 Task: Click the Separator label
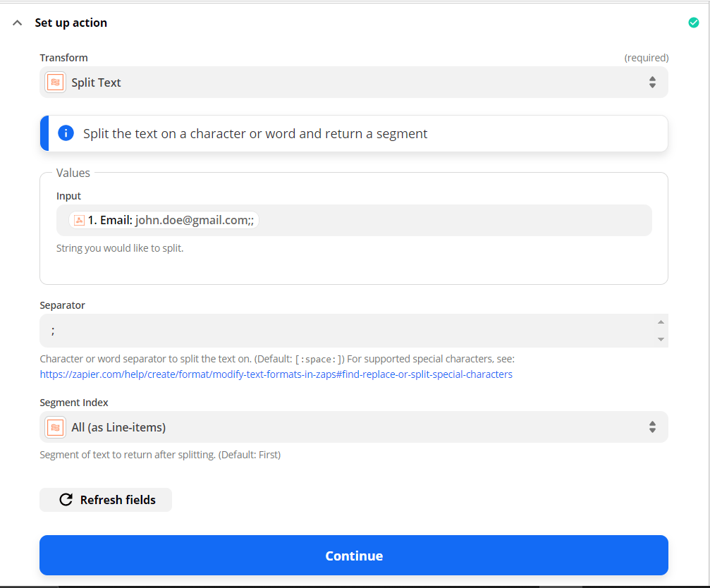(x=62, y=305)
